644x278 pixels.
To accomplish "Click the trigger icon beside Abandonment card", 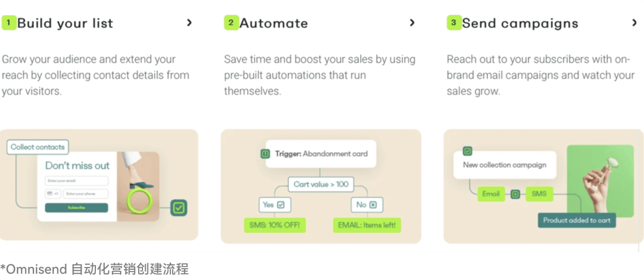I will coord(265,154).
